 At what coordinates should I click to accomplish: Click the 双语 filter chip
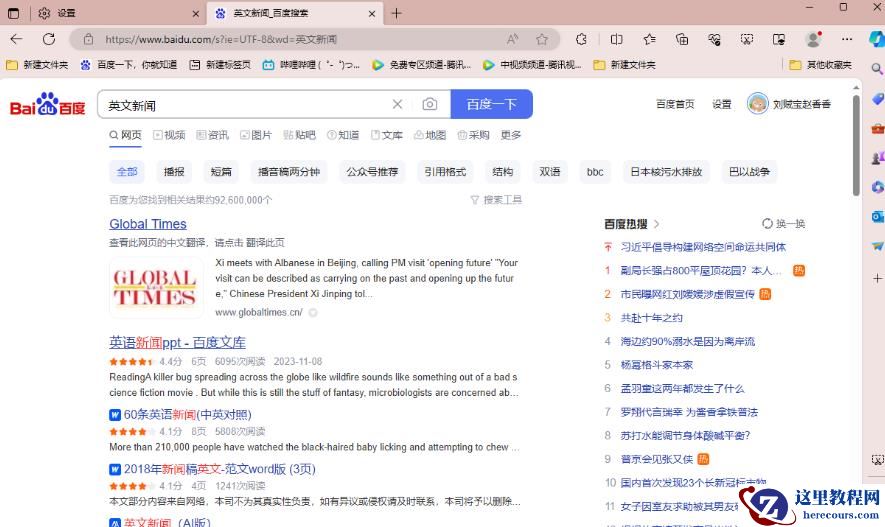[x=550, y=172]
